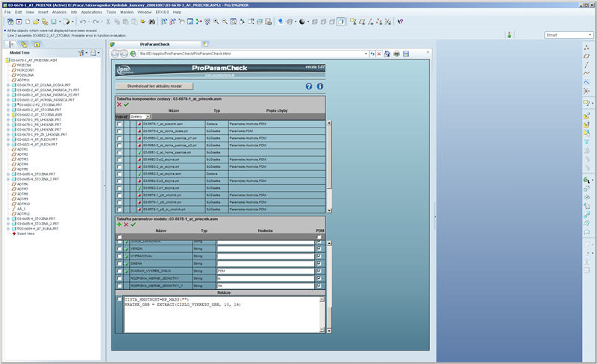Viewport: 597px width, 364px height.
Task: Select the folder browser navigator tab icon
Action: click(25, 44)
